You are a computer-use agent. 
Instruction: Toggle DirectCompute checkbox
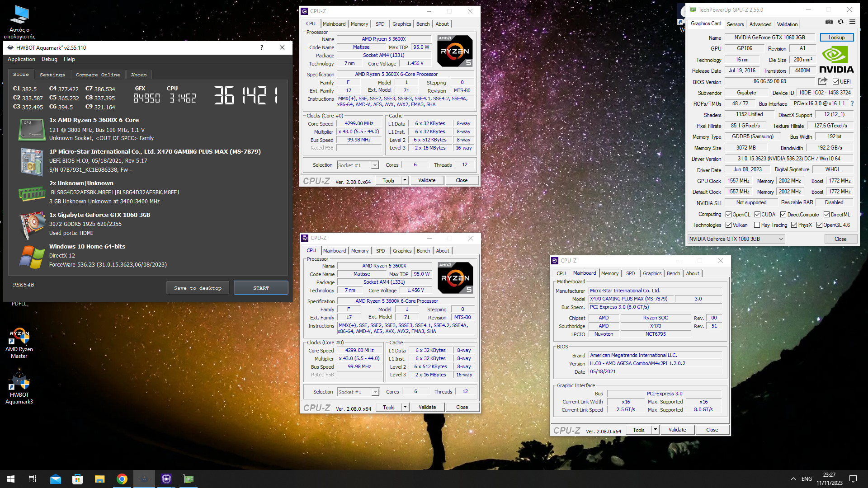[x=783, y=215]
